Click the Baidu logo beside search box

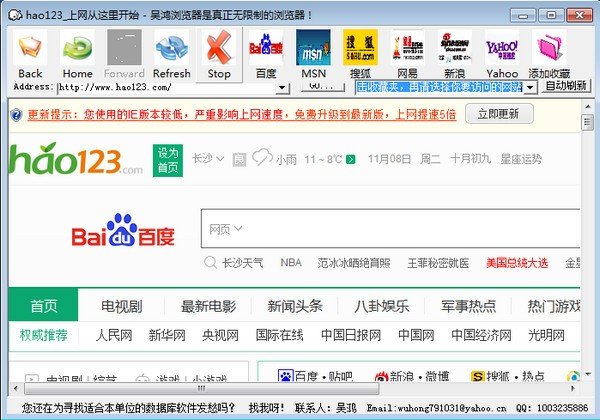click(123, 231)
